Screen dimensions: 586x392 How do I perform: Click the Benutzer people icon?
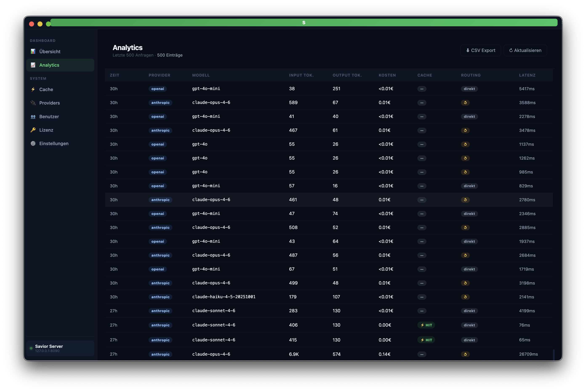click(x=33, y=117)
